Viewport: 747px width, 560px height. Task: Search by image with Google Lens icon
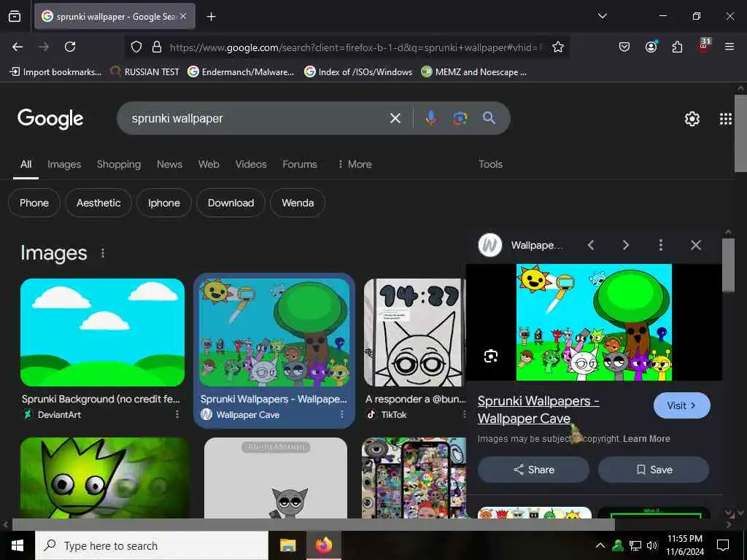point(460,118)
